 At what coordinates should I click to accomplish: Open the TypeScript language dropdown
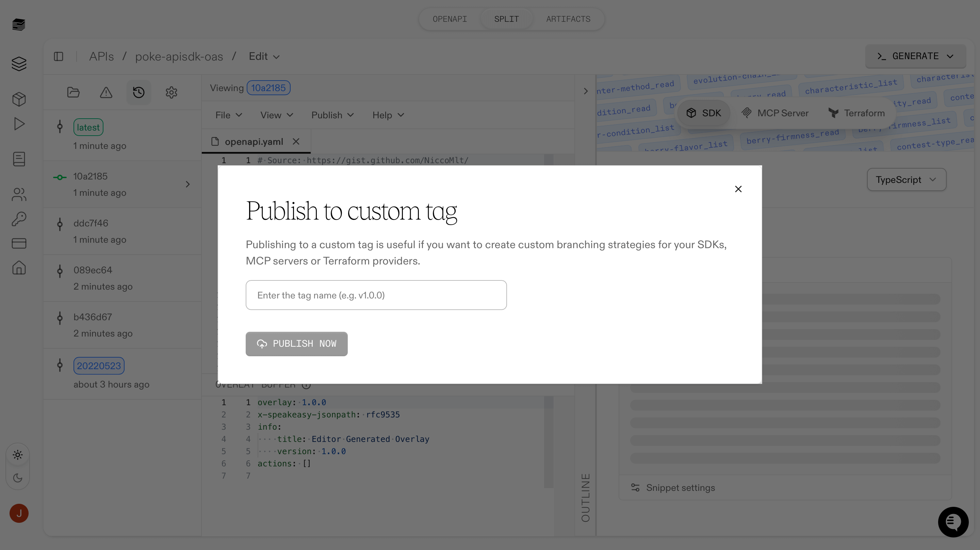pos(906,180)
